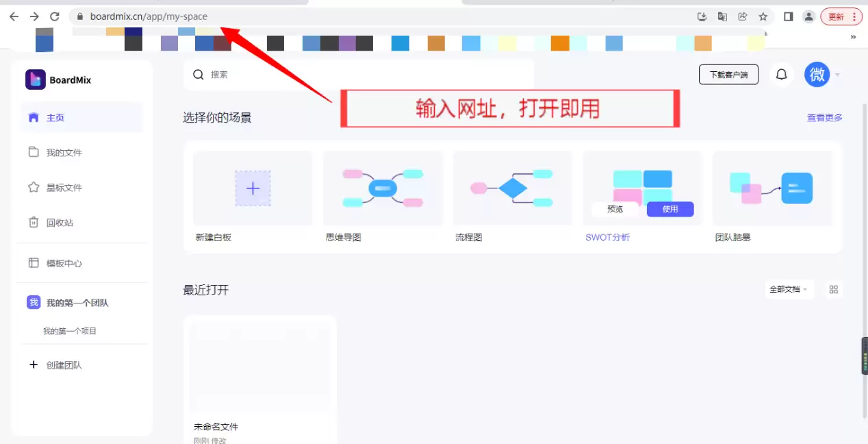Click the 未命名文件 file name
The width and height of the screenshot is (868, 444).
pos(216,426)
